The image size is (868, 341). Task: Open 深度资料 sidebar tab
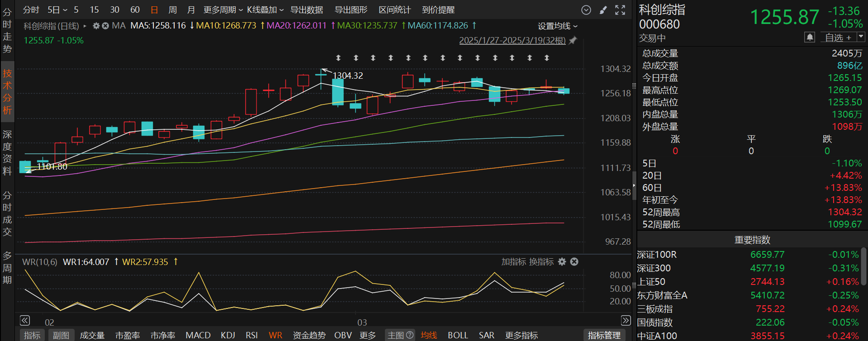pyautogui.click(x=7, y=153)
